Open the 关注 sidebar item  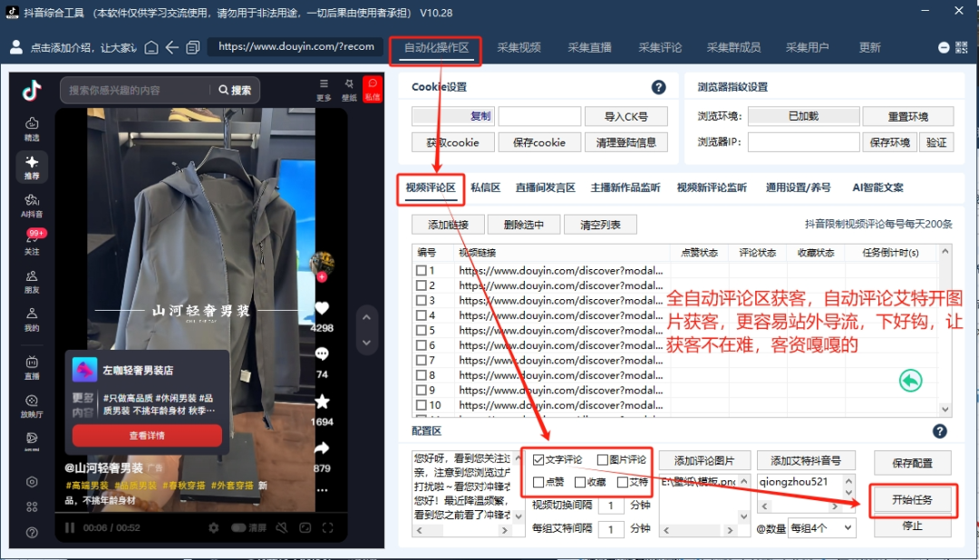click(x=32, y=243)
